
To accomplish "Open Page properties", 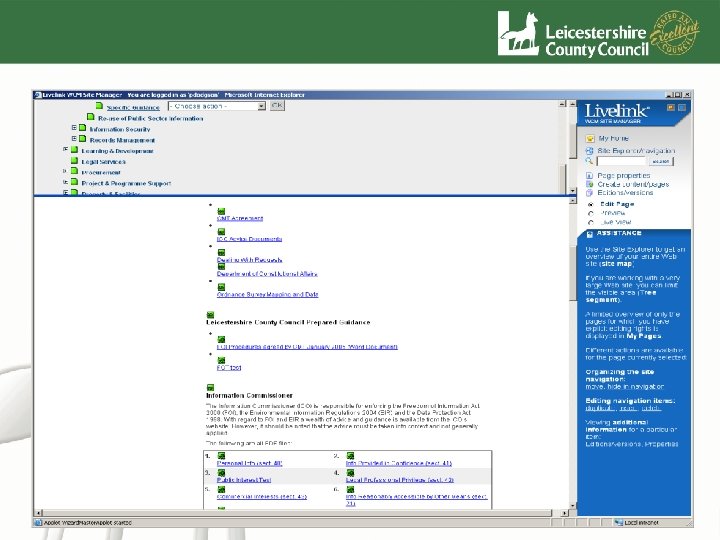I will tap(624, 175).
